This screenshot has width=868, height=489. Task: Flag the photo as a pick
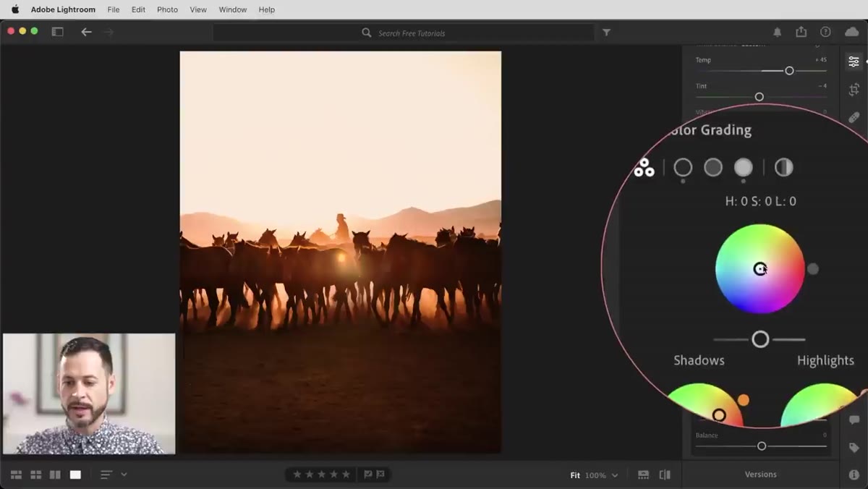pyautogui.click(x=368, y=475)
